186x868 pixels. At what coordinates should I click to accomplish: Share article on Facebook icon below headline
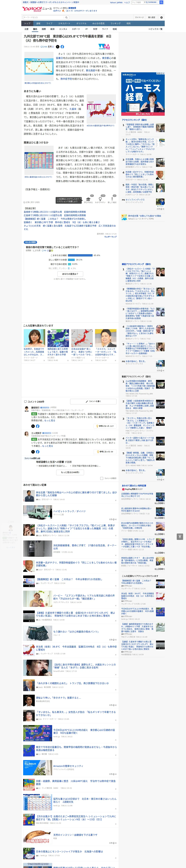click(x=62, y=47)
